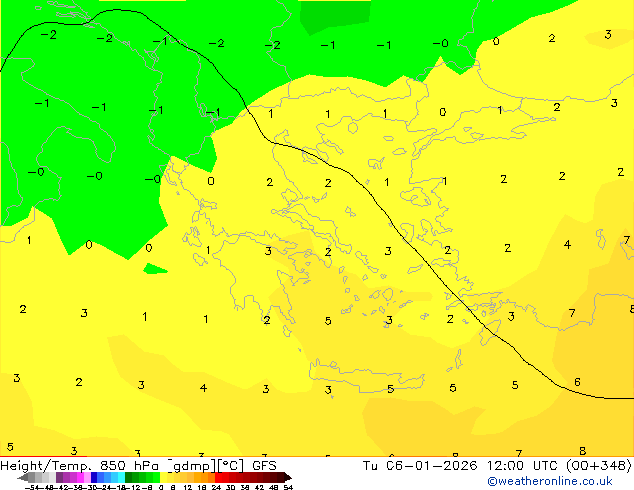Click the [°C] unit label in the title

pyautogui.click(x=230, y=466)
